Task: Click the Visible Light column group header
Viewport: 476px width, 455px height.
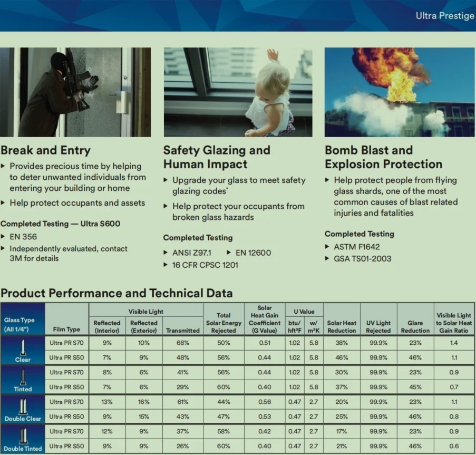Action: pyautogui.click(x=145, y=312)
